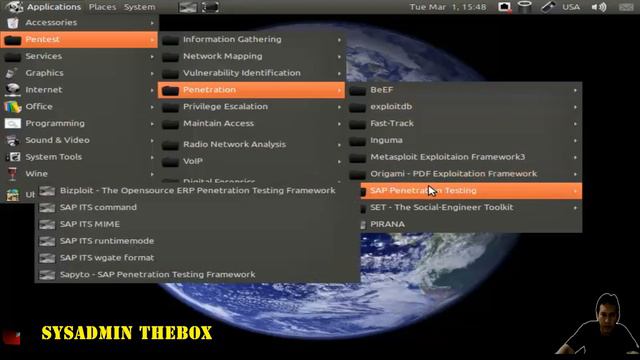The width and height of the screenshot is (640, 360).
Task: Open the Programming submenu
Action: tap(79, 123)
